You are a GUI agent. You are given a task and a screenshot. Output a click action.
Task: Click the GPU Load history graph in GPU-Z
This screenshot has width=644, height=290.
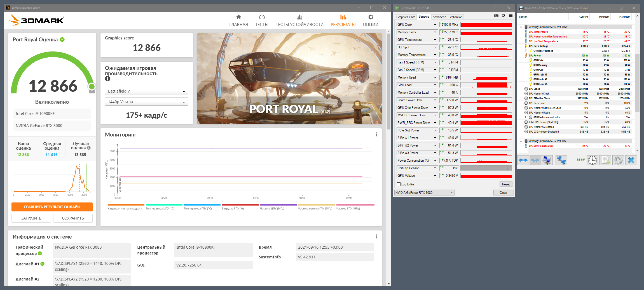tap(486, 85)
